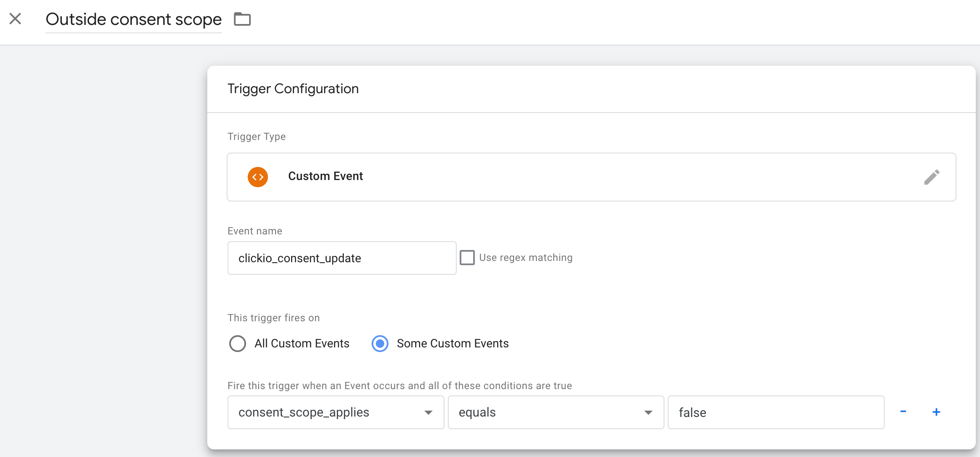Image resolution: width=980 pixels, height=457 pixels.
Task: Click the Event name field 'clickio_consent_update'
Action: (x=342, y=258)
